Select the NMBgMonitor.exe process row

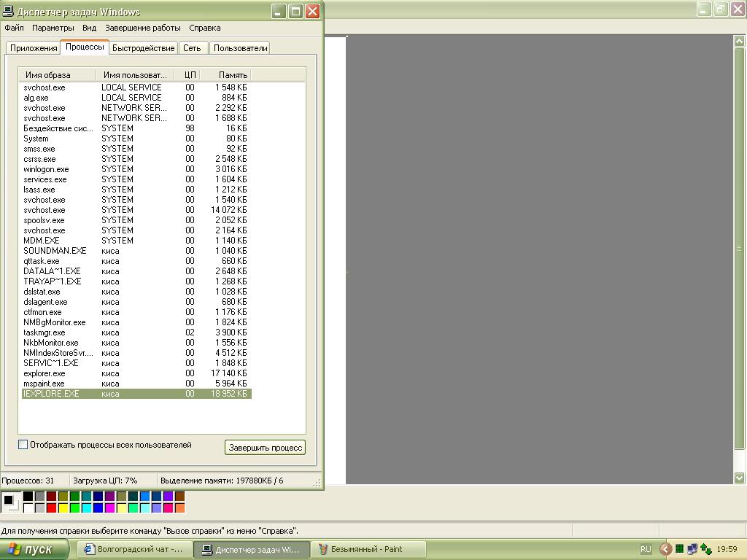click(x=136, y=322)
